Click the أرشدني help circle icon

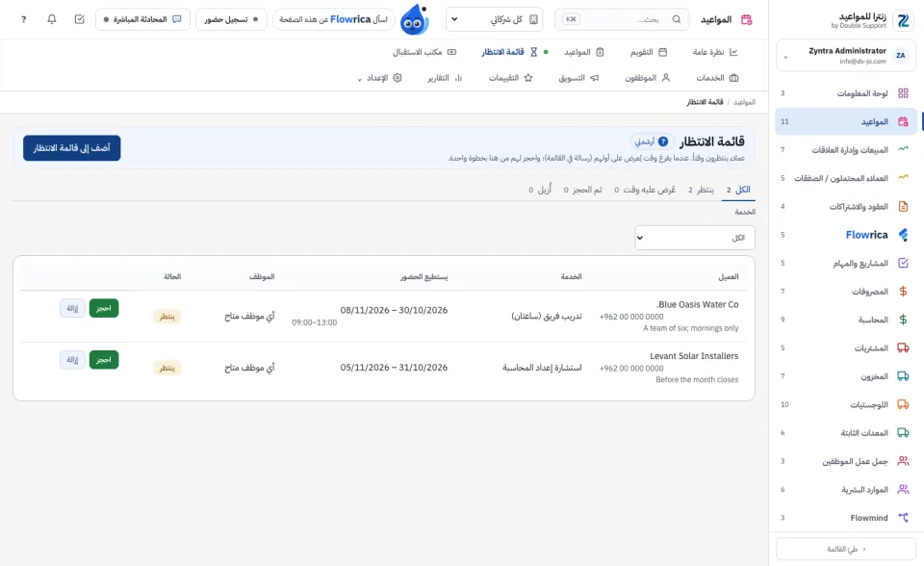pyautogui.click(x=663, y=141)
